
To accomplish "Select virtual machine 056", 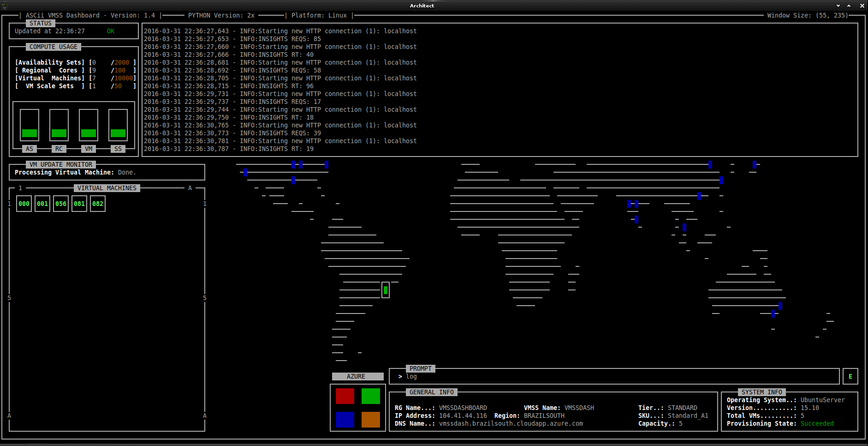I will point(61,204).
